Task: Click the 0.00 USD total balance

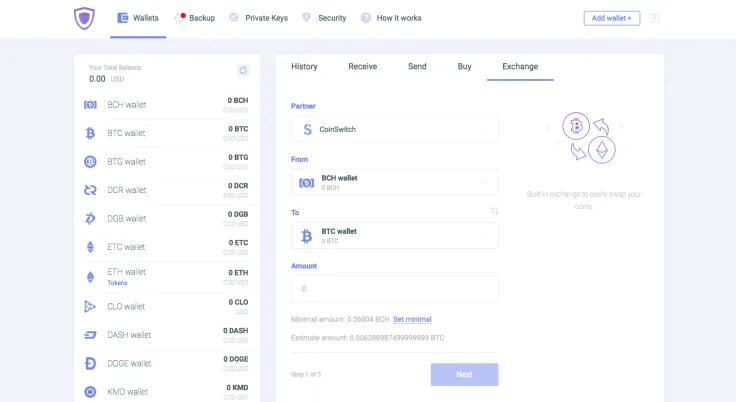Action: click(107, 79)
